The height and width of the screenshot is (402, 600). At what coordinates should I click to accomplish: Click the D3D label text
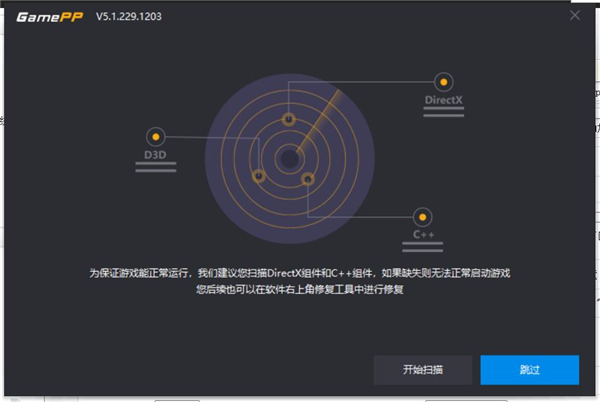pyautogui.click(x=154, y=156)
